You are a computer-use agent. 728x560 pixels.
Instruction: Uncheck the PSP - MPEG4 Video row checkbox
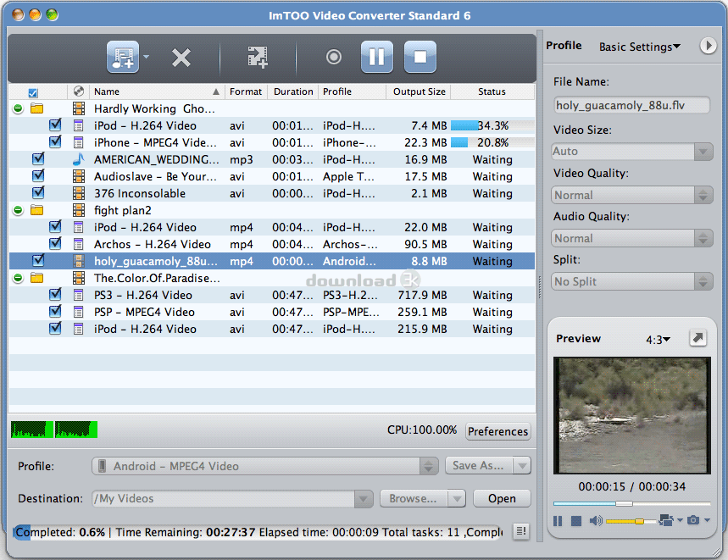point(55,311)
